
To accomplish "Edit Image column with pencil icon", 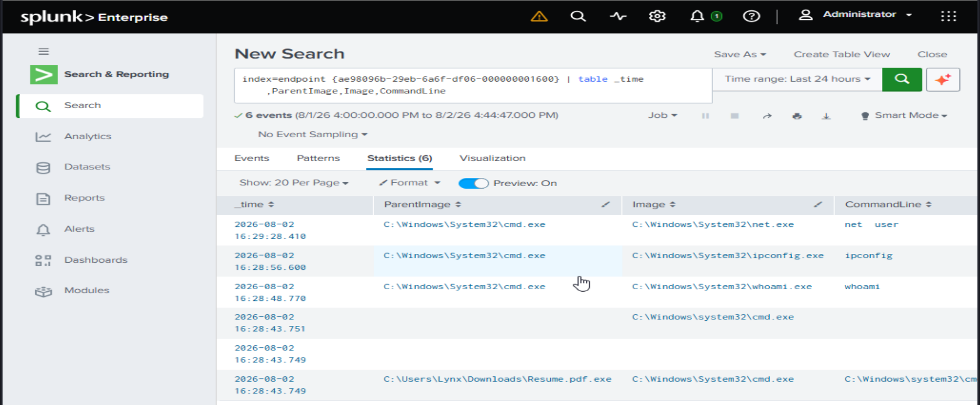I will pos(818,205).
